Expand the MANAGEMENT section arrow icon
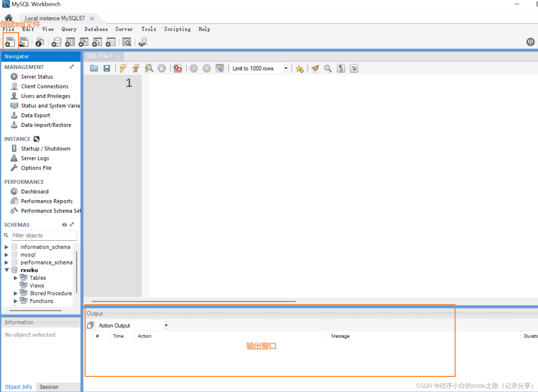The image size is (538, 392). (72, 67)
